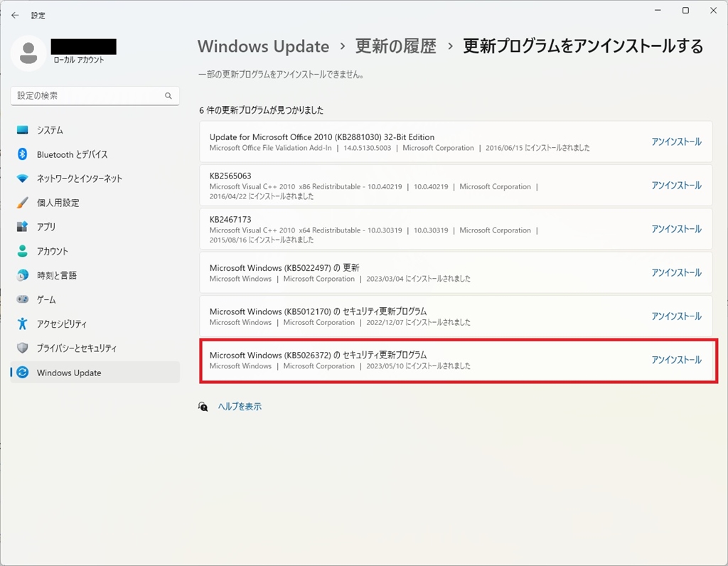Click the Bluetooth icon in sidebar
The height and width of the screenshot is (566, 728).
22,154
